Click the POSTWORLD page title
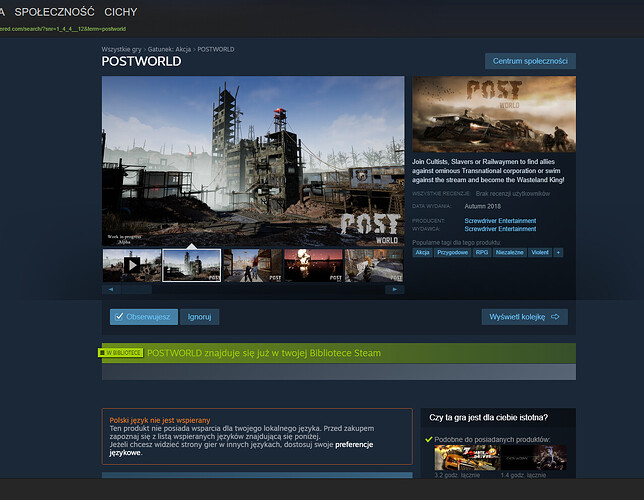Image resolution: width=644 pixels, height=500 pixels. tap(141, 61)
